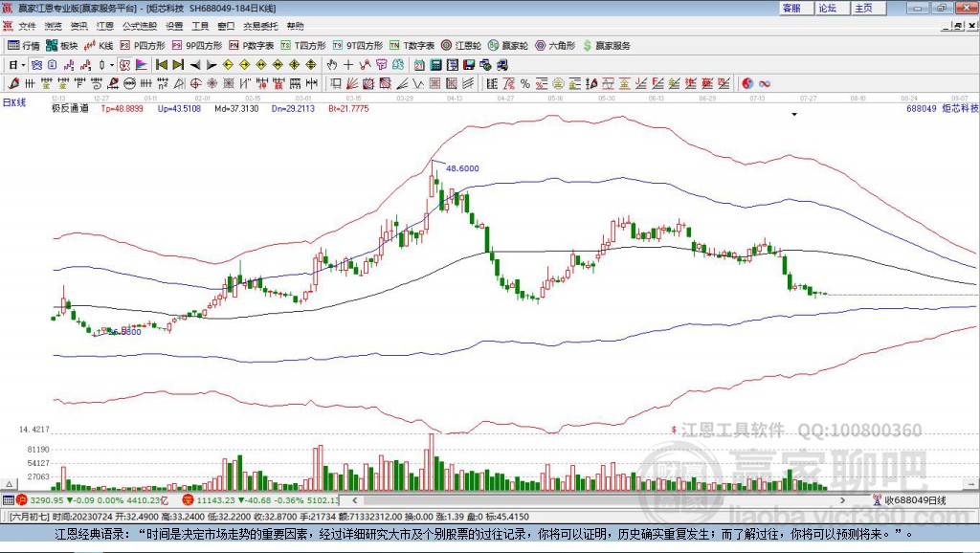Click the Md=37.3130 indicator value
The width and height of the screenshot is (980, 553).
[x=236, y=109]
